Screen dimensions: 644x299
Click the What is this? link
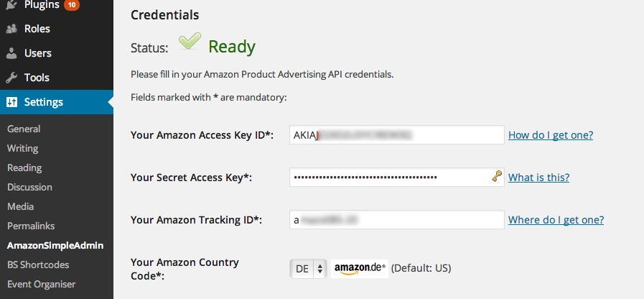(x=539, y=178)
